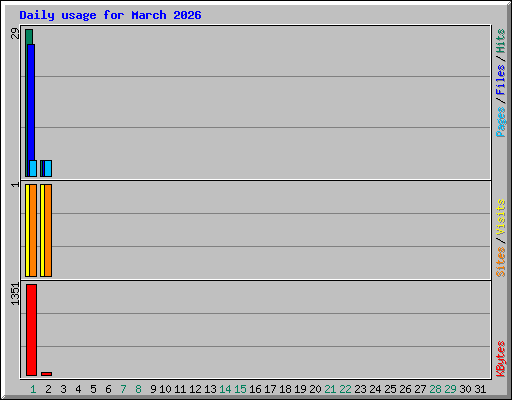
Task: Click day 11 on the x-axis
Action: (x=180, y=389)
